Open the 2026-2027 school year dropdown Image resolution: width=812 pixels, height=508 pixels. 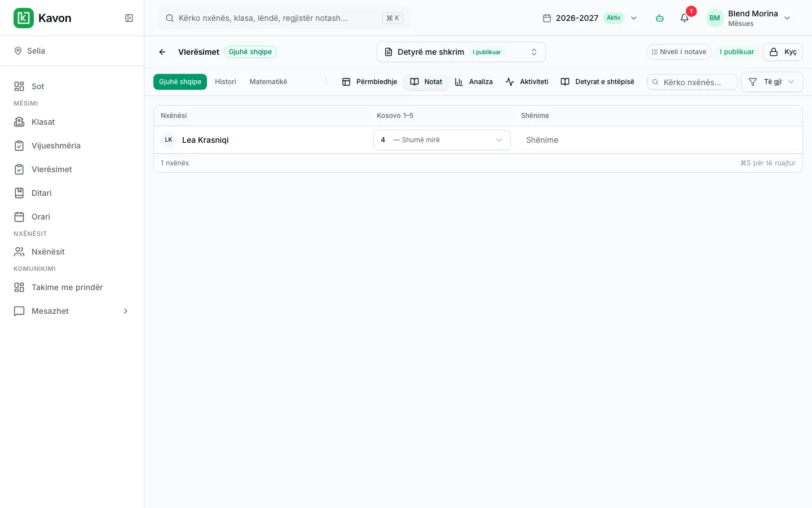coord(590,18)
